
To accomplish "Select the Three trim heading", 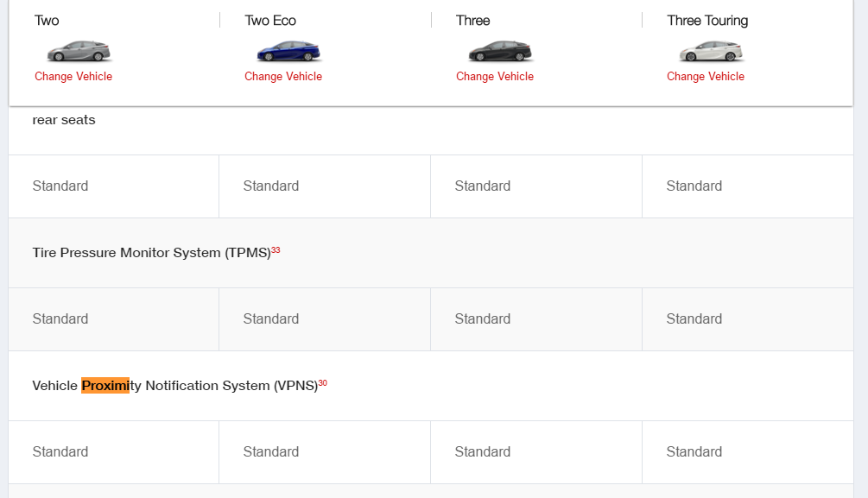I will click(x=472, y=21).
